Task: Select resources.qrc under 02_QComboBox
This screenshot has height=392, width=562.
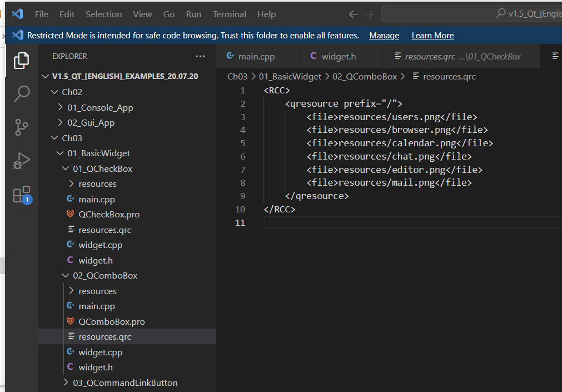Action: point(127,336)
